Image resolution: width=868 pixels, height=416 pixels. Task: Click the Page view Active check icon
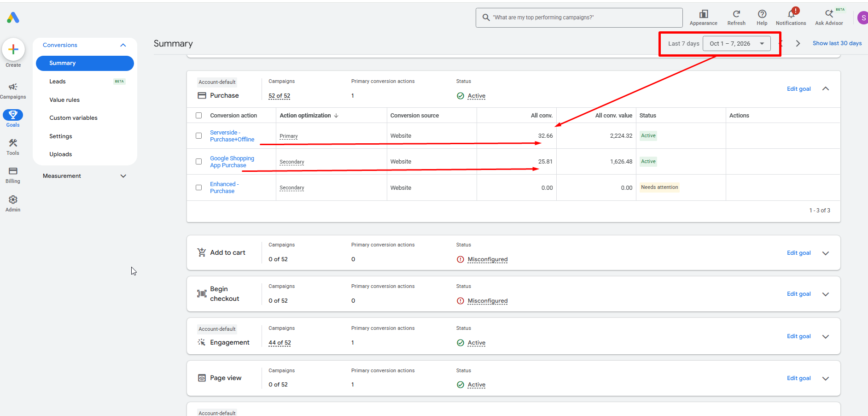pyautogui.click(x=460, y=385)
